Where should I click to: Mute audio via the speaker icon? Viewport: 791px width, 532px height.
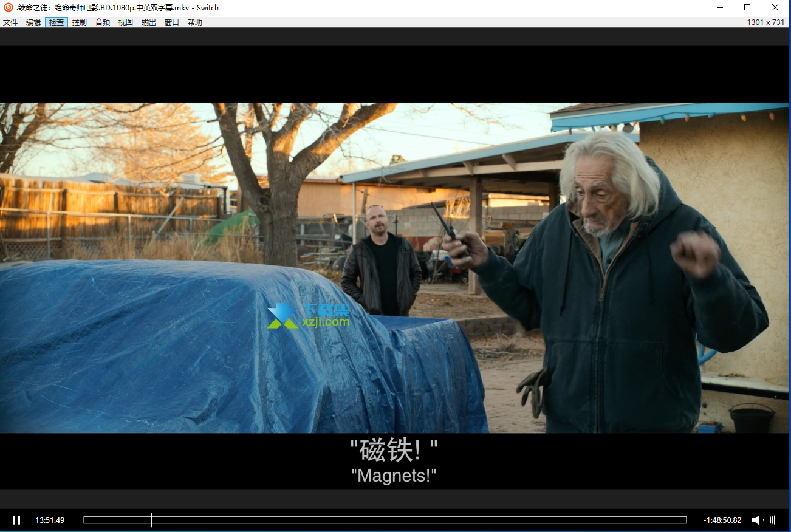(x=756, y=520)
